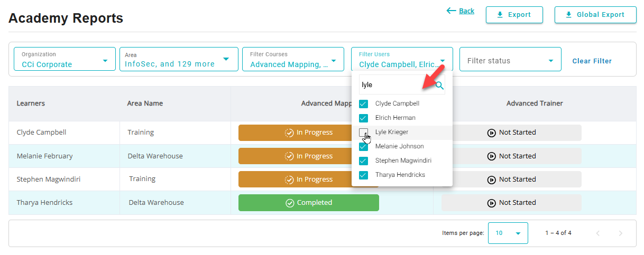Open the Filter status dropdown
Image resolution: width=644 pixels, height=255 pixels.
510,61
